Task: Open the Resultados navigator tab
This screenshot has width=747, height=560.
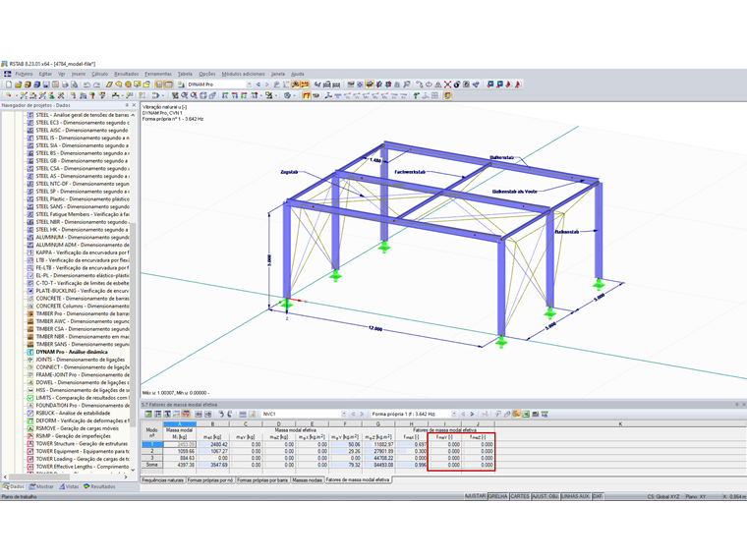Action: pyautogui.click(x=99, y=486)
